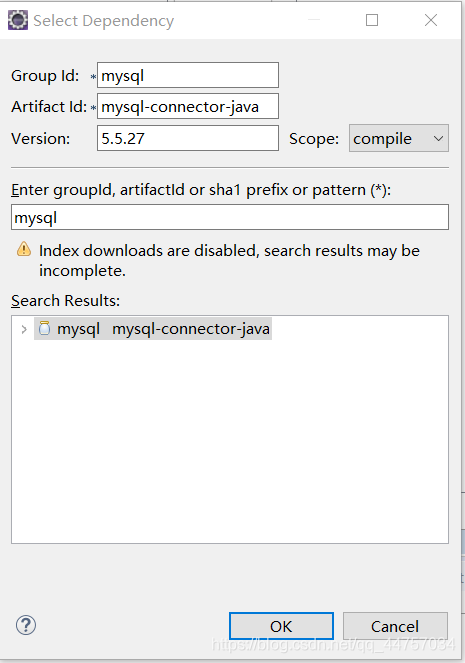
Task: Click the Version label
Action: pos(41,139)
